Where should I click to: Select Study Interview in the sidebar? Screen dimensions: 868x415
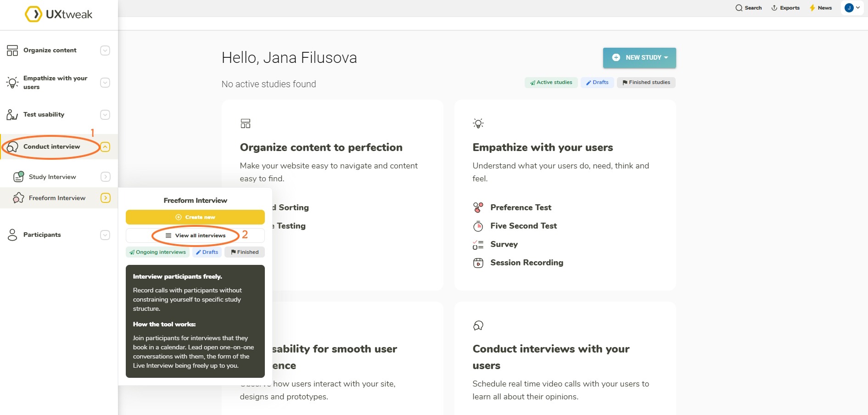[51, 176]
